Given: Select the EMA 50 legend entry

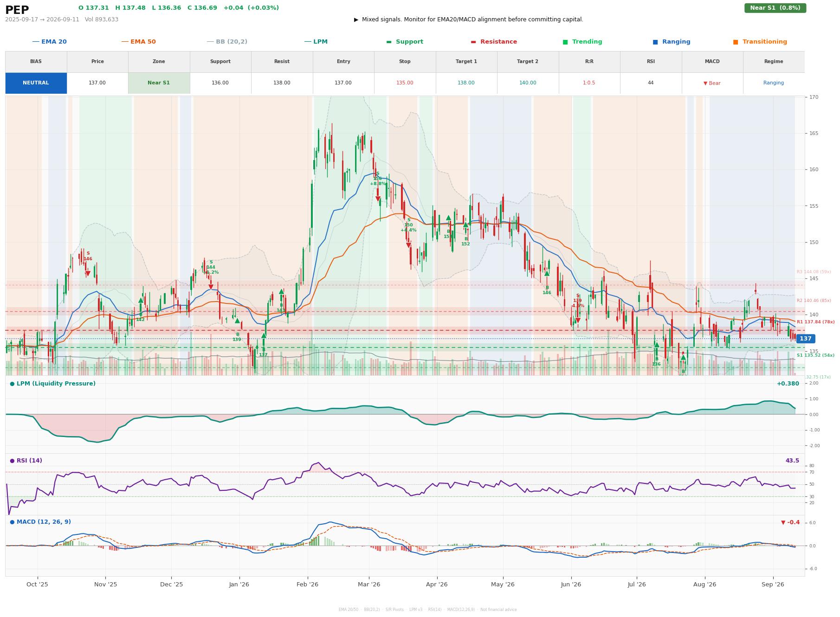Looking at the screenshot, I should pos(138,42).
